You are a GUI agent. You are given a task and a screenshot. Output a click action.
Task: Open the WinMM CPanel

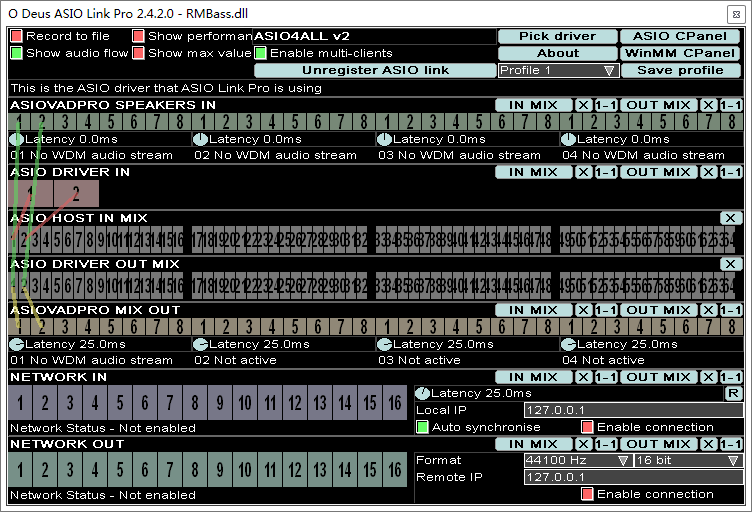coord(680,53)
